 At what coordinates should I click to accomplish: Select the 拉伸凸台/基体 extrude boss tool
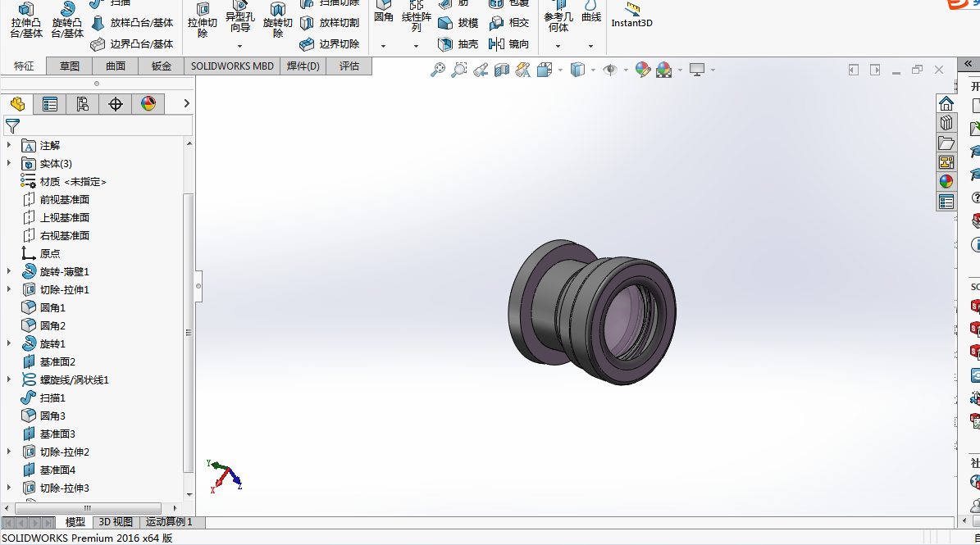(26, 20)
